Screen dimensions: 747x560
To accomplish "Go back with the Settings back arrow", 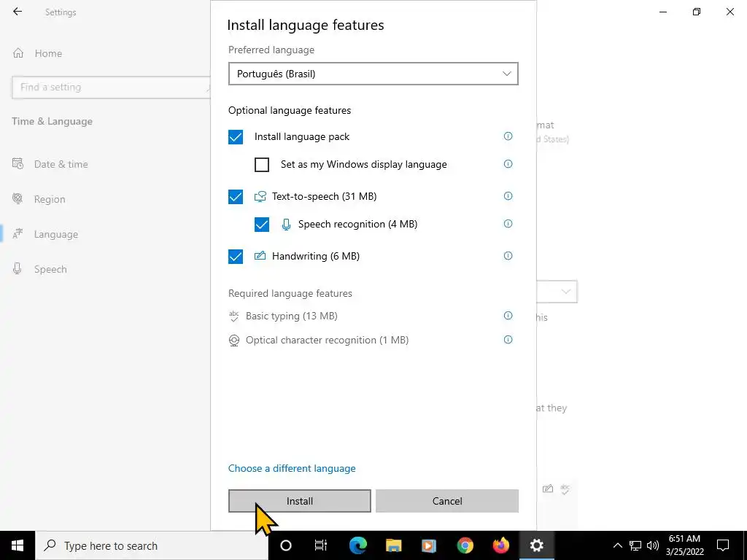I will point(18,12).
